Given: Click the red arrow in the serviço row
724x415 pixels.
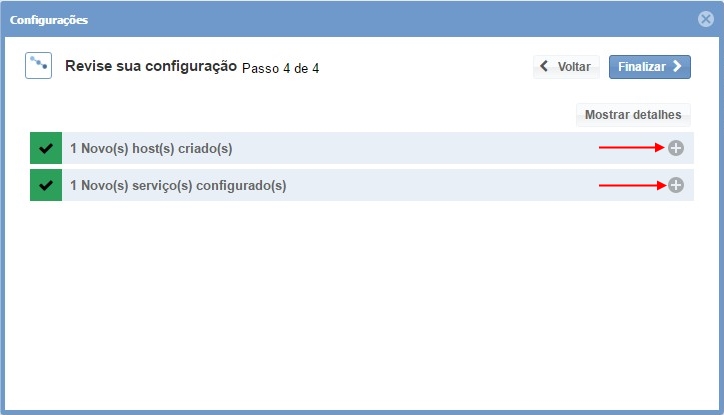Looking at the screenshot, I should (x=630, y=185).
